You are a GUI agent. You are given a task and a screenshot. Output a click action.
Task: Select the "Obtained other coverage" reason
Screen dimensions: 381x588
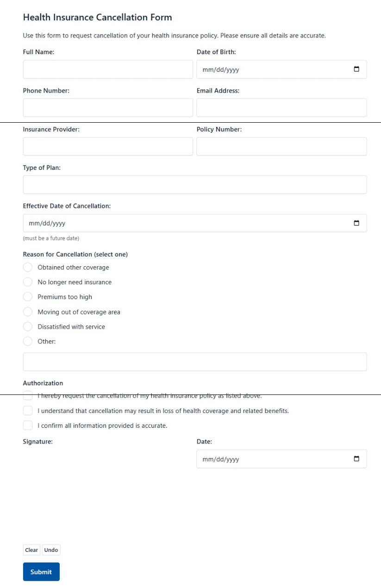pyautogui.click(x=28, y=267)
